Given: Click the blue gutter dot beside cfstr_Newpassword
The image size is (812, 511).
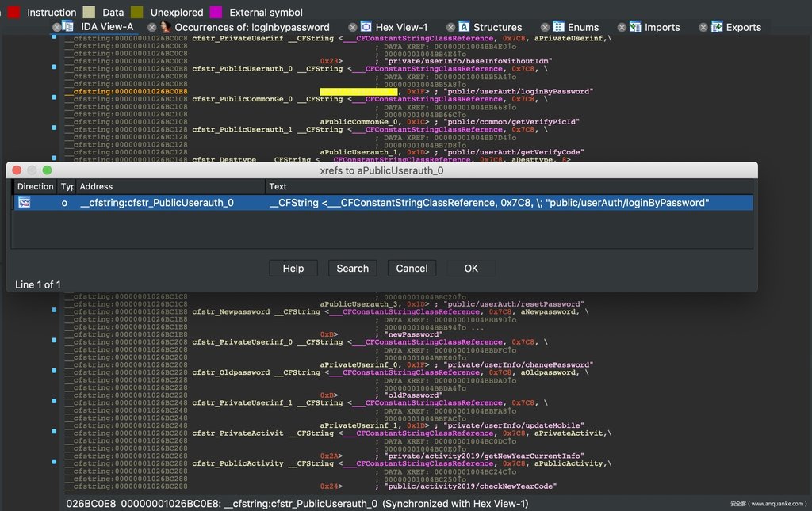Looking at the screenshot, I should (x=53, y=311).
